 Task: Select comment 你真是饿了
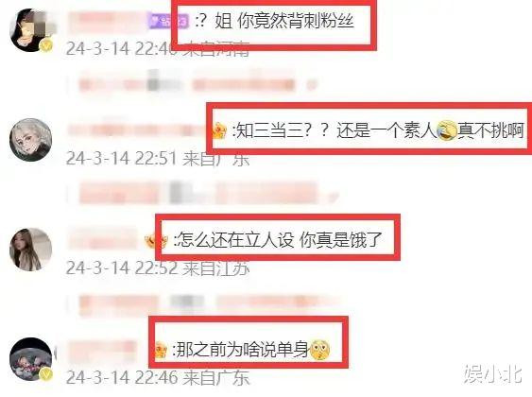pyautogui.click(x=340, y=240)
